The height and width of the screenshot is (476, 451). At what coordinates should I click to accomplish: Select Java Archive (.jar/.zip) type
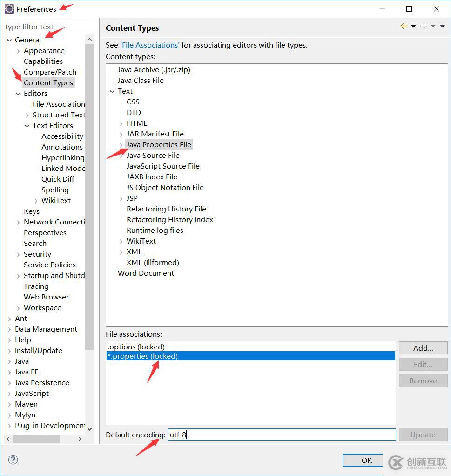click(154, 70)
